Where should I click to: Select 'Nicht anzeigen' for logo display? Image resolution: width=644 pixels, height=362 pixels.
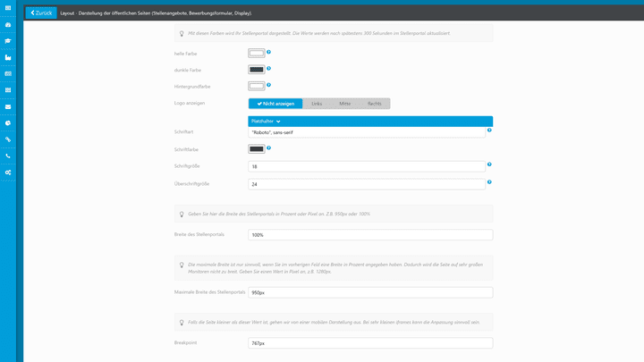[x=275, y=104]
